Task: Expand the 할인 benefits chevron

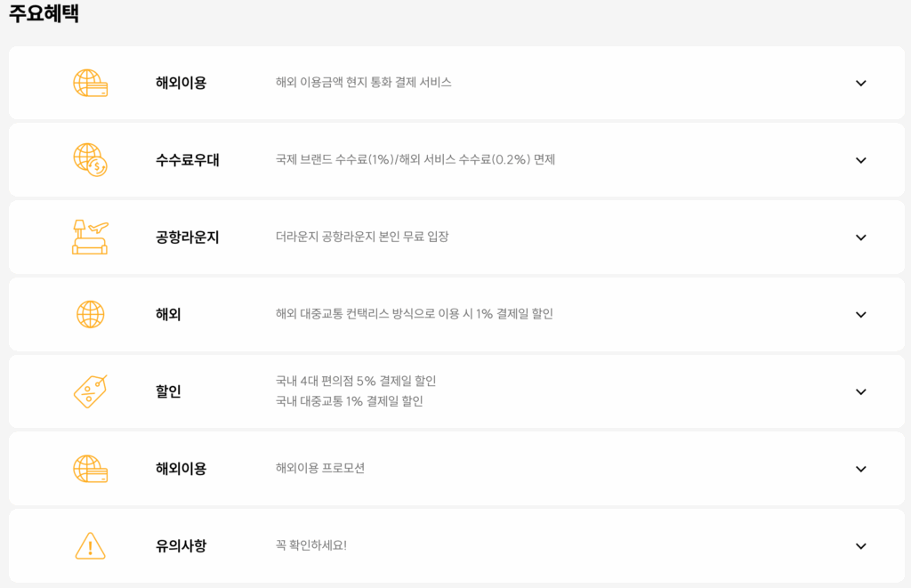Action: [861, 391]
